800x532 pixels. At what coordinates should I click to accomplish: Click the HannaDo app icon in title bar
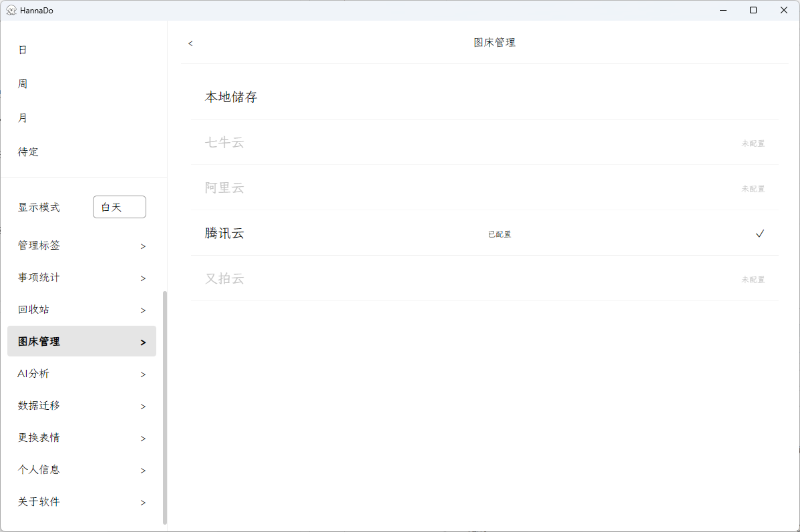(10, 10)
